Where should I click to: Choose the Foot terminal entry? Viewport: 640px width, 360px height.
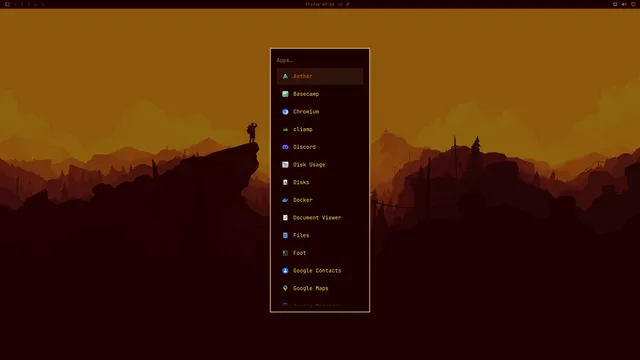[320, 253]
